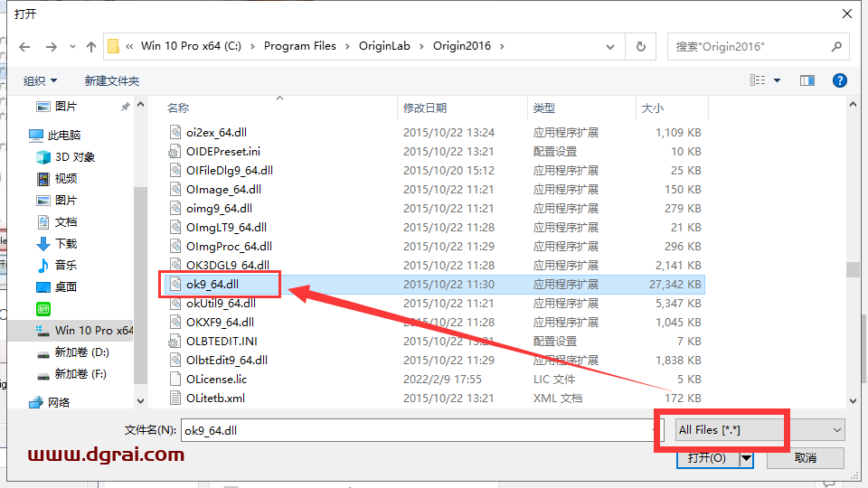Select file OKXF9_64.dll
This screenshot has width=868, height=488.
pyautogui.click(x=220, y=322)
